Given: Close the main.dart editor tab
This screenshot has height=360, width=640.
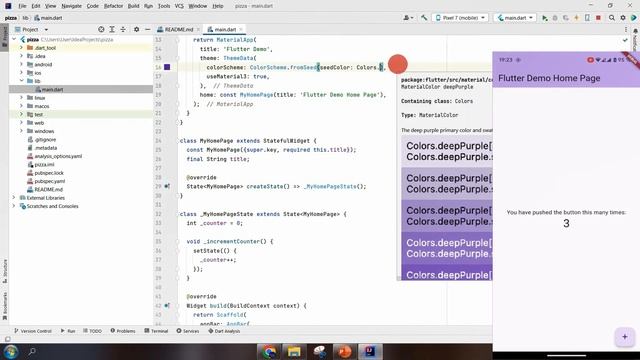Looking at the screenshot, I should click(241, 29).
